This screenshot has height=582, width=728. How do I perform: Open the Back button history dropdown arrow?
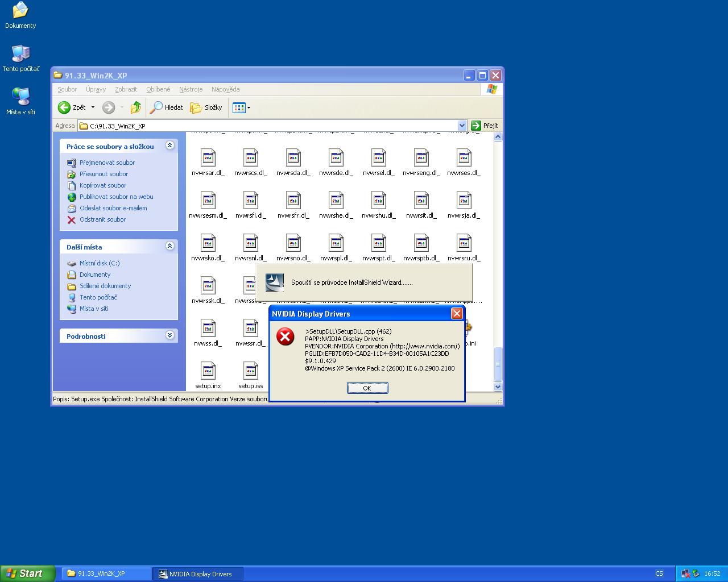click(x=93, y=107)
